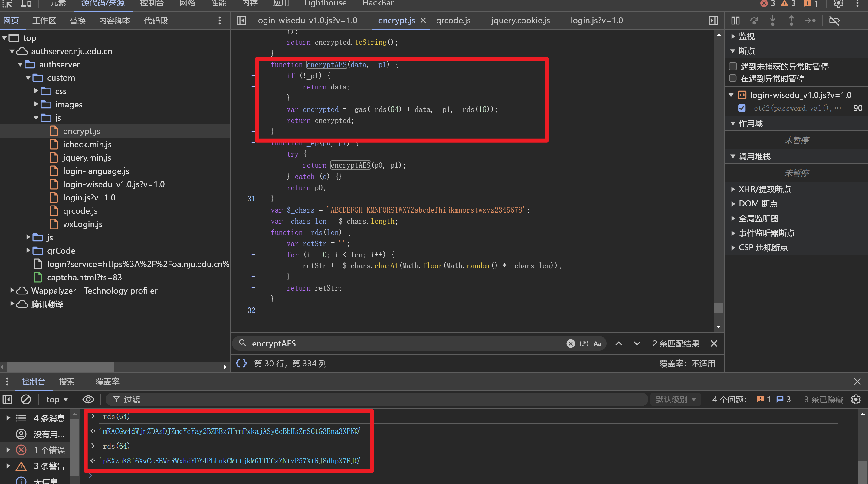
Task: Switch to jquery.cookie.js editor tab
Action: click(520, 21)
